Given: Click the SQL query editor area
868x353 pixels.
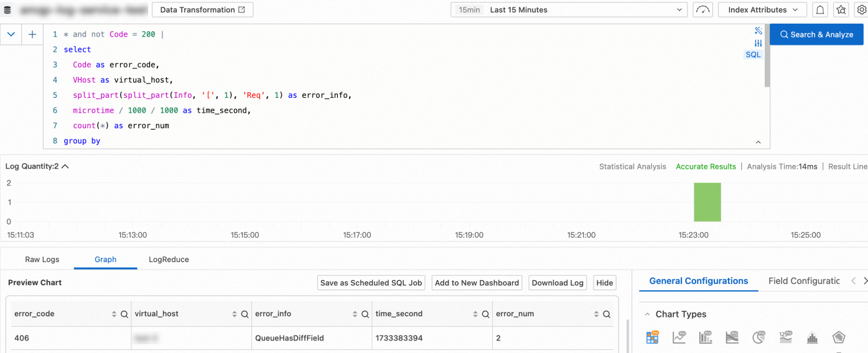Looking at the screenshot, I should tap(406, 87).
